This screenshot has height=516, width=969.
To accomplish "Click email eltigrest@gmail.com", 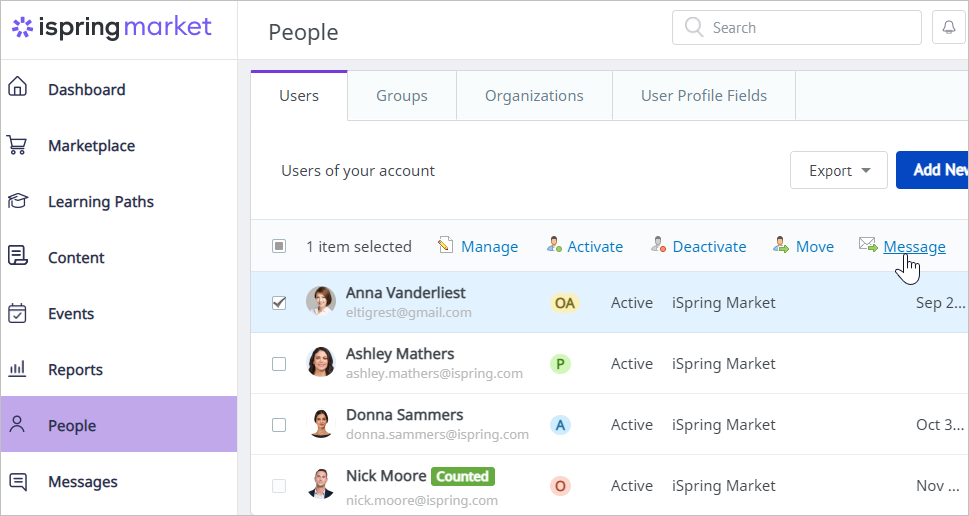I will click(408, 312).
